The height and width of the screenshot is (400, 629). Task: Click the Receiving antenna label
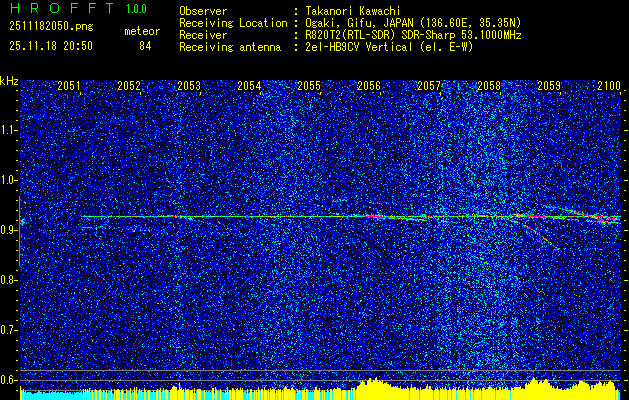point(230,47)
